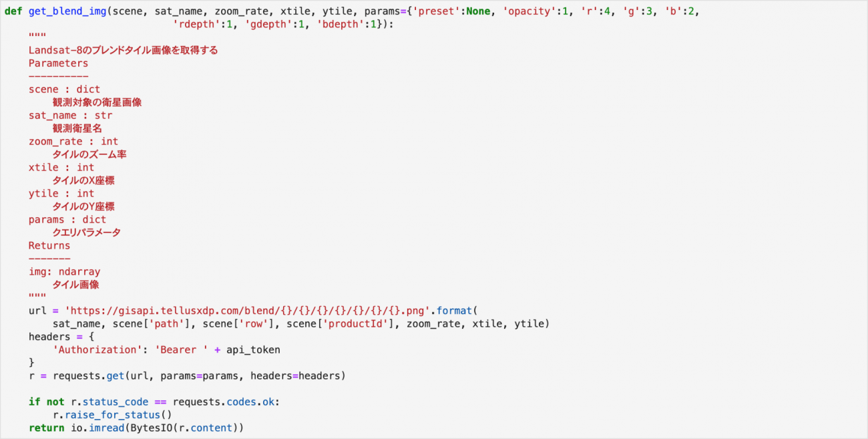Click the raise_for_status method call
This screenshot has width=868, height=439.
[112, 415]
